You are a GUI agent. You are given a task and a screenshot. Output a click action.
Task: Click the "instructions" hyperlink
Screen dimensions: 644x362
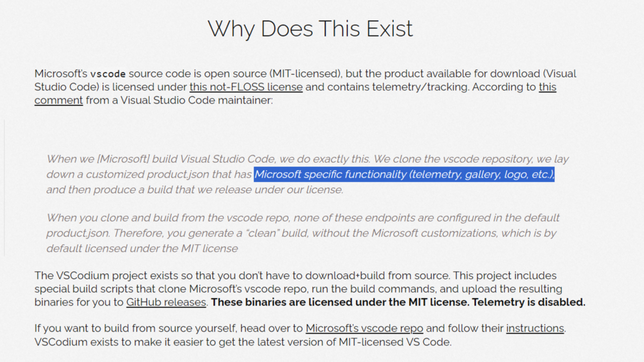pyautogui.click(x=535, y=328)
